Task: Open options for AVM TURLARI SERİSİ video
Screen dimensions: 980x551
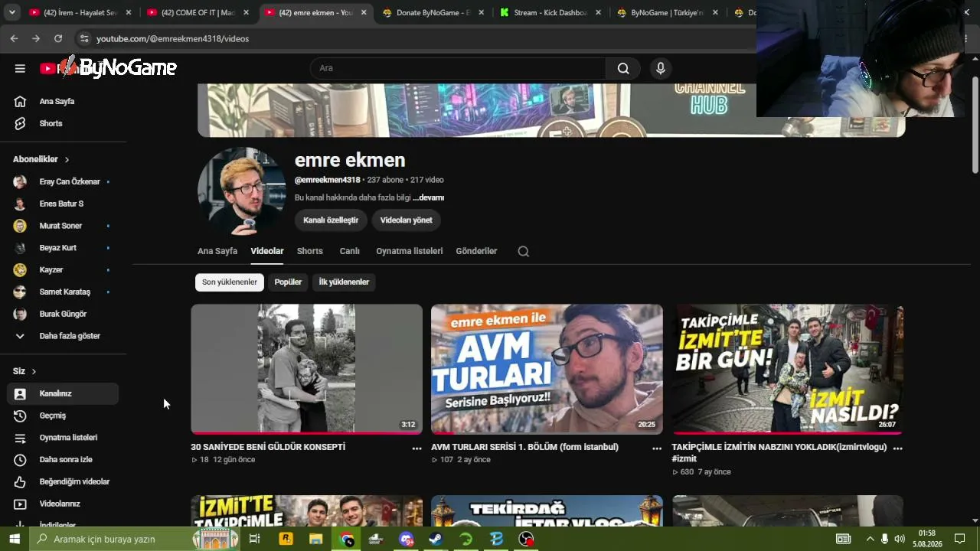Action: click(657, 448)
